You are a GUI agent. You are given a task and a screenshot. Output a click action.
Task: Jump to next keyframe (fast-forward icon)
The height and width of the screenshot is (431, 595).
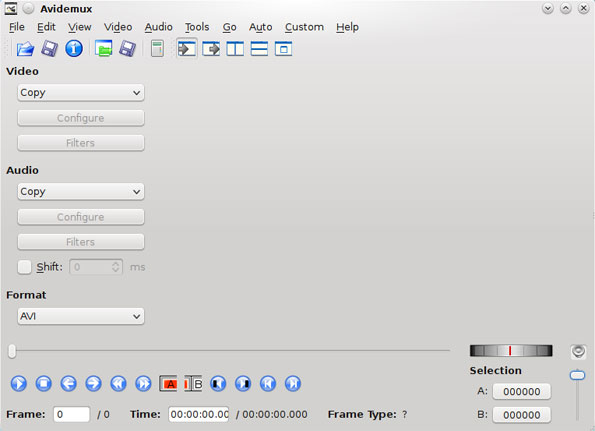pos(143,384)
